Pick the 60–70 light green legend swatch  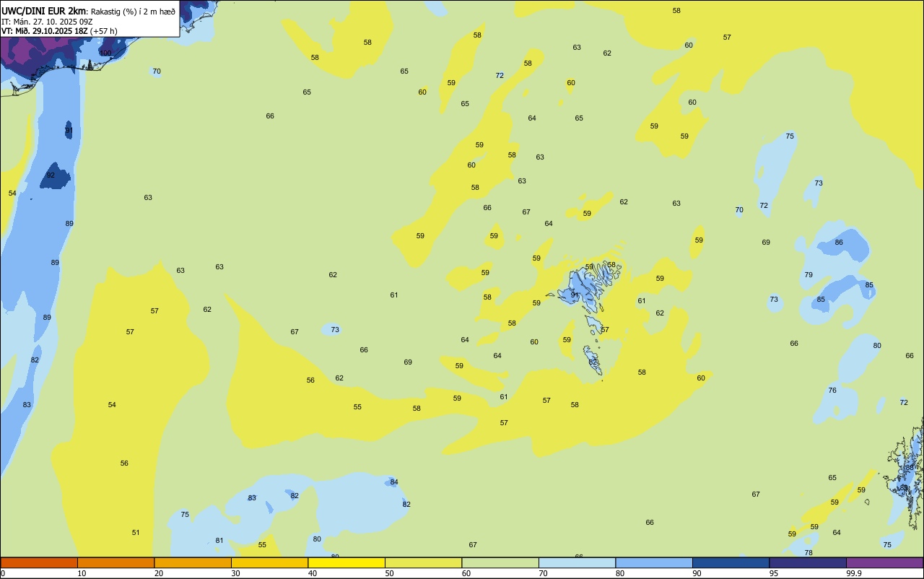[x=500, y=562]
